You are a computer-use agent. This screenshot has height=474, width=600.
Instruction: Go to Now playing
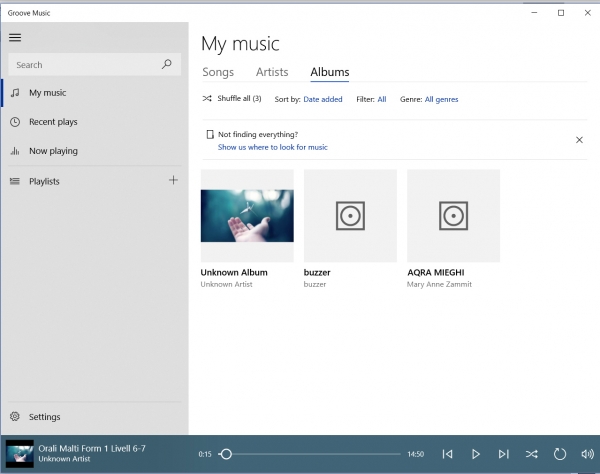pos(95,151)
